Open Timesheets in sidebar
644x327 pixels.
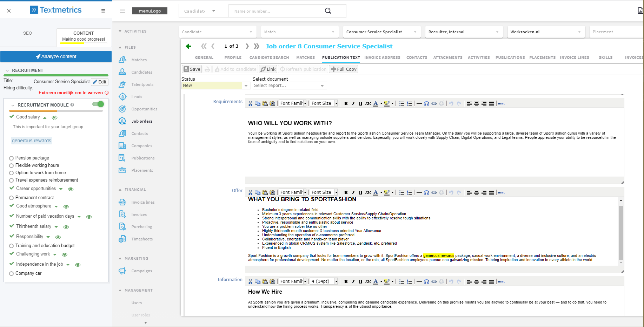tap(142, 239)
